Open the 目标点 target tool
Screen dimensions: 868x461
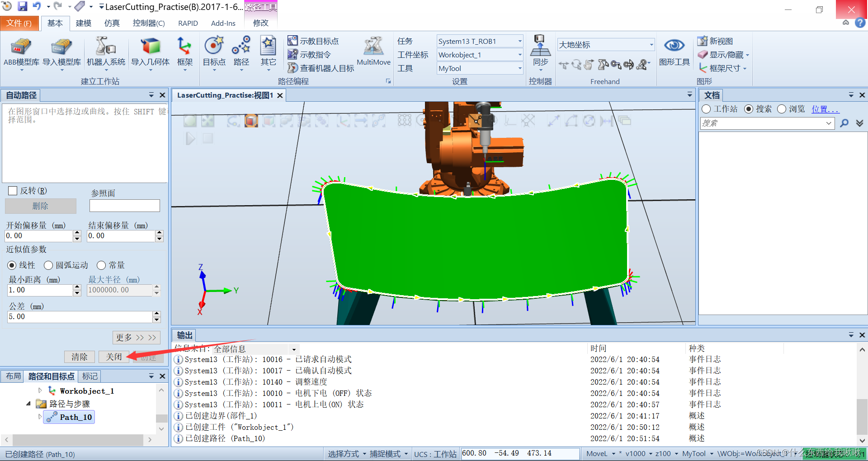pyautogui.click(x=214, y=52)
